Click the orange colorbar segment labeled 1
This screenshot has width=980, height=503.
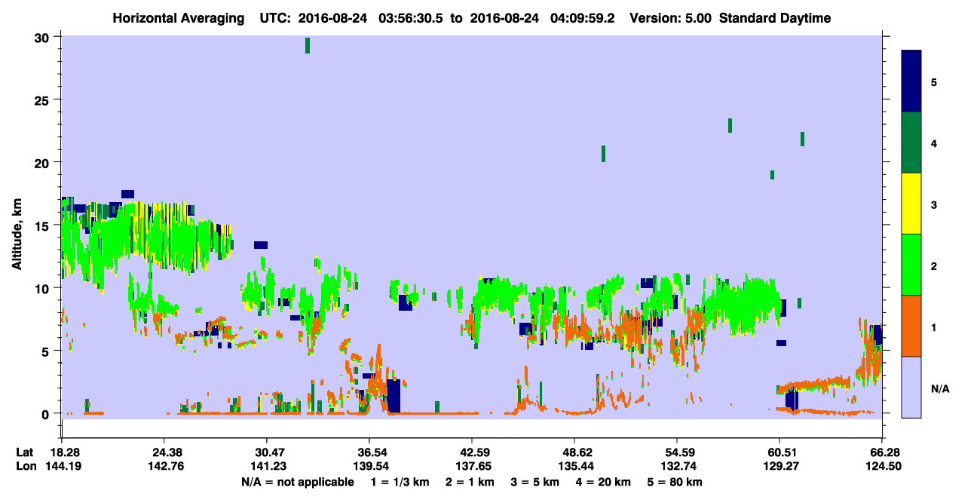tap(911, 326)
